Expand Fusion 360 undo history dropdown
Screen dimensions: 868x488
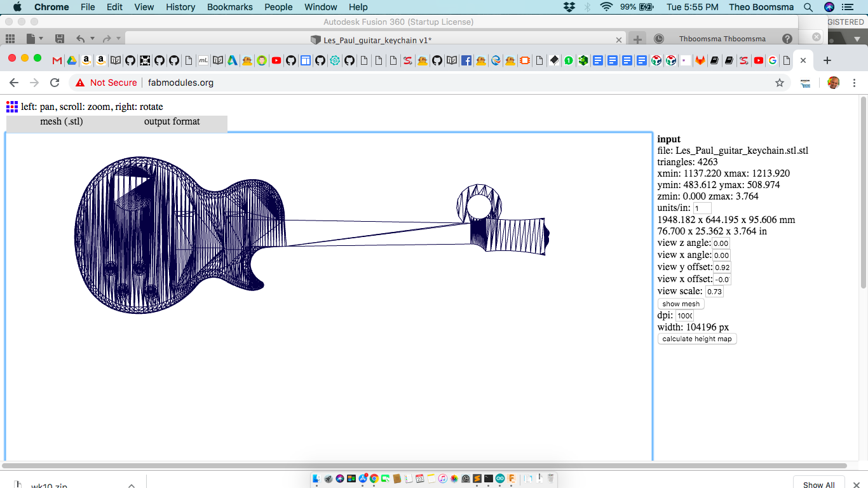coord(92,39)
